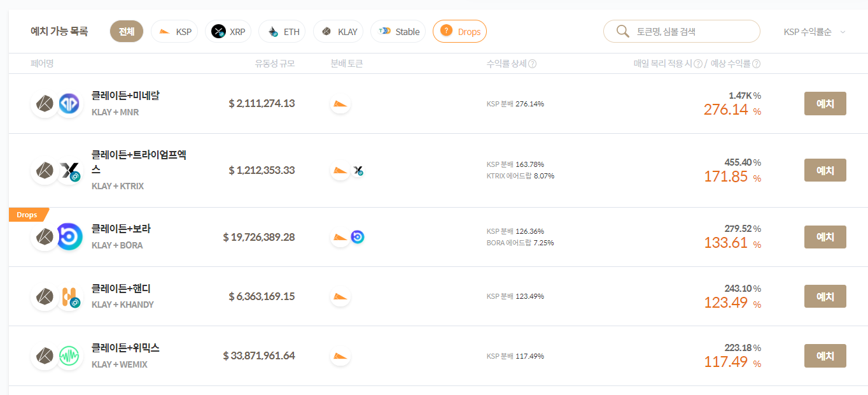Image resolution: width=868 pixels, height=395 pixels.
Task: Click the magnifier search icon
Action: tap(623, 31)
